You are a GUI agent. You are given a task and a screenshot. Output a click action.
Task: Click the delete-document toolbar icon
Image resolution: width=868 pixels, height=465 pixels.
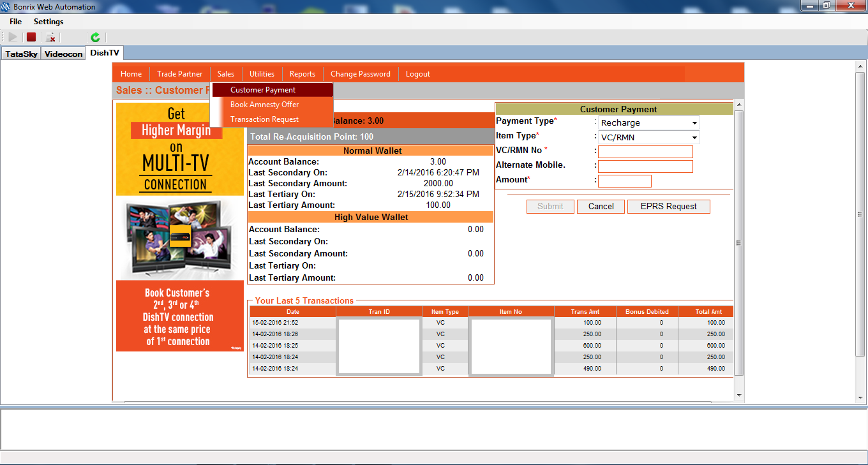pyautogui.click(x=50, y=38)
